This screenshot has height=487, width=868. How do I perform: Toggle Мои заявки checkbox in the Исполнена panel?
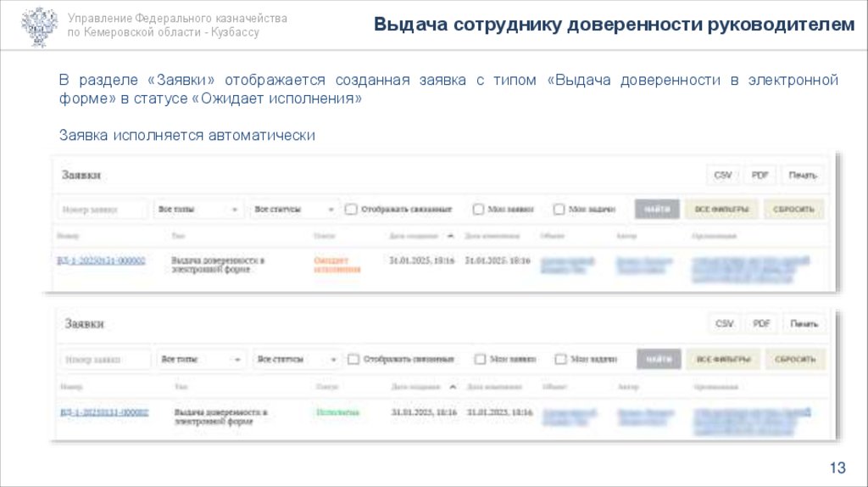tap(480, 359)
